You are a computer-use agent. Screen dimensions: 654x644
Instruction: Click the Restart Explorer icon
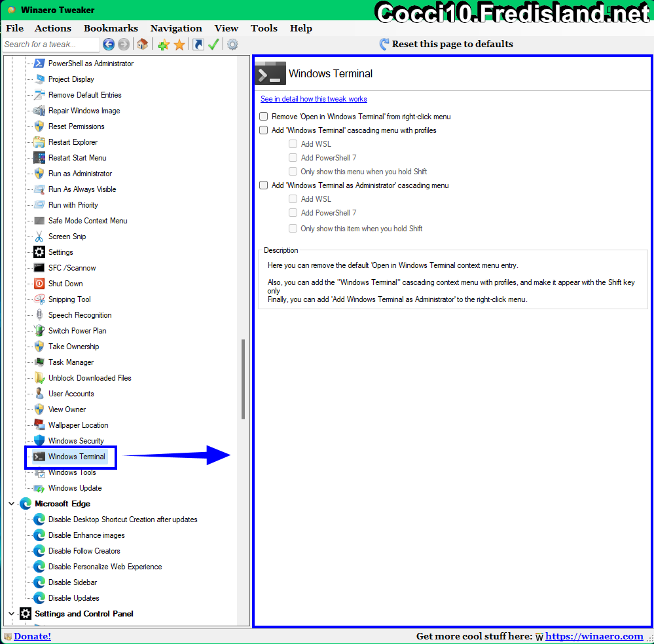pos(39,142)
